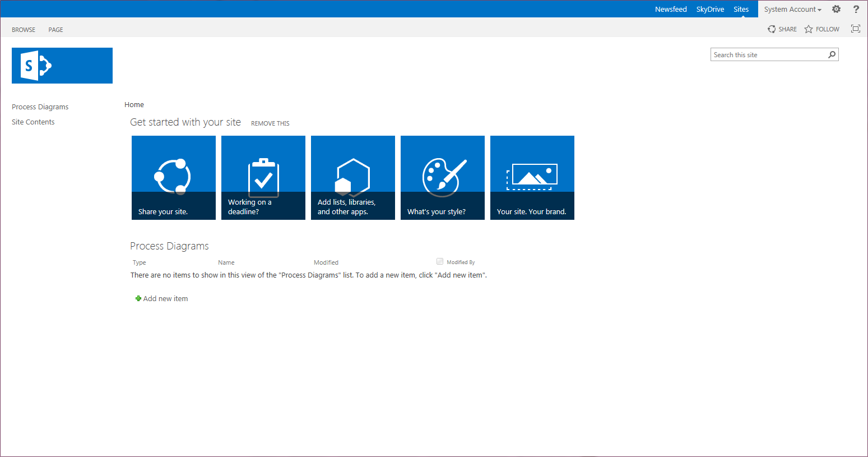Click the SharePoint logo

(x=62, y=66)
